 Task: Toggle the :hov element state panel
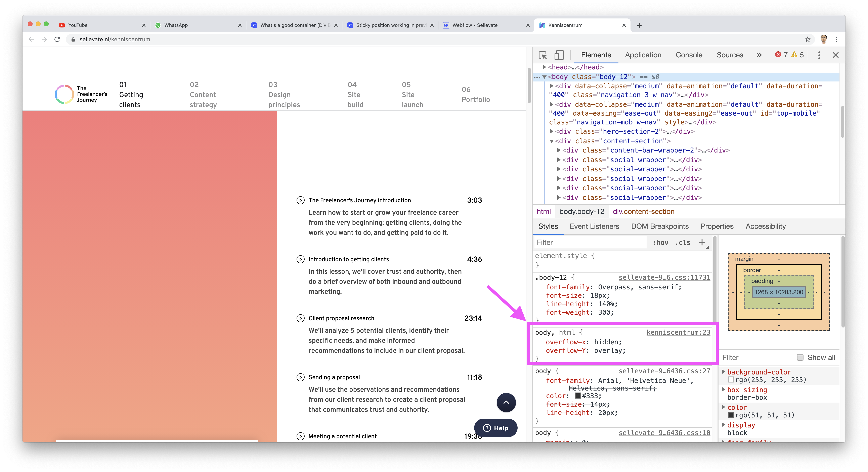tap(660, 242)
